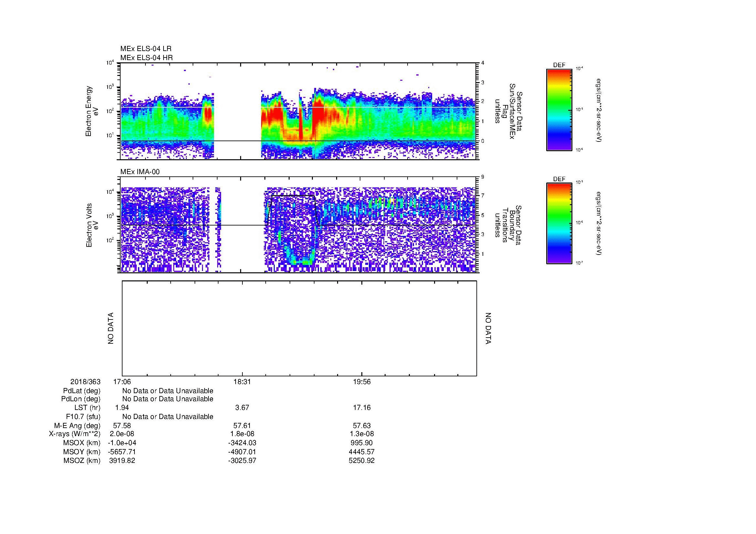This screenshot has width=756, height=534.
Task: Click the MSOX (km) row label
Action: (x=82, y=443)
